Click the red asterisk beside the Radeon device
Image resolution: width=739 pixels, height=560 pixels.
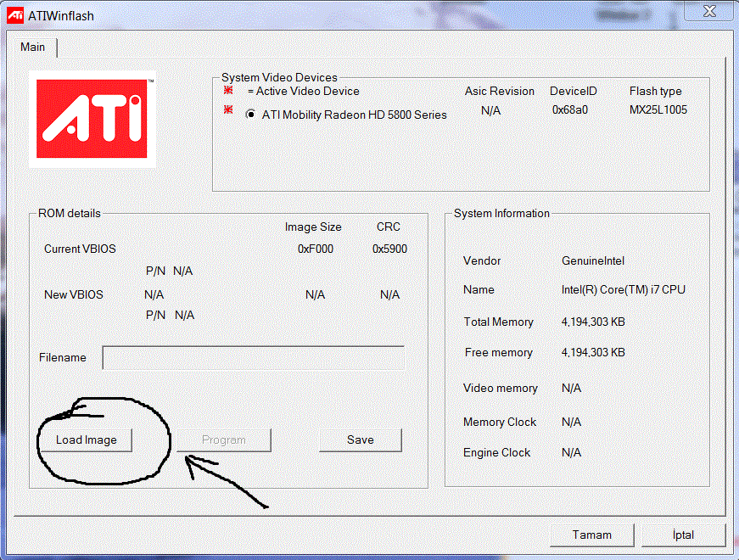(x=228, y=109)
